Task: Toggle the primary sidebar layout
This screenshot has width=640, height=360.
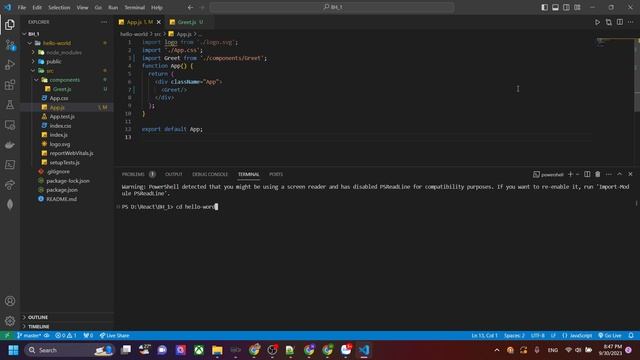Action: (544, 7)
